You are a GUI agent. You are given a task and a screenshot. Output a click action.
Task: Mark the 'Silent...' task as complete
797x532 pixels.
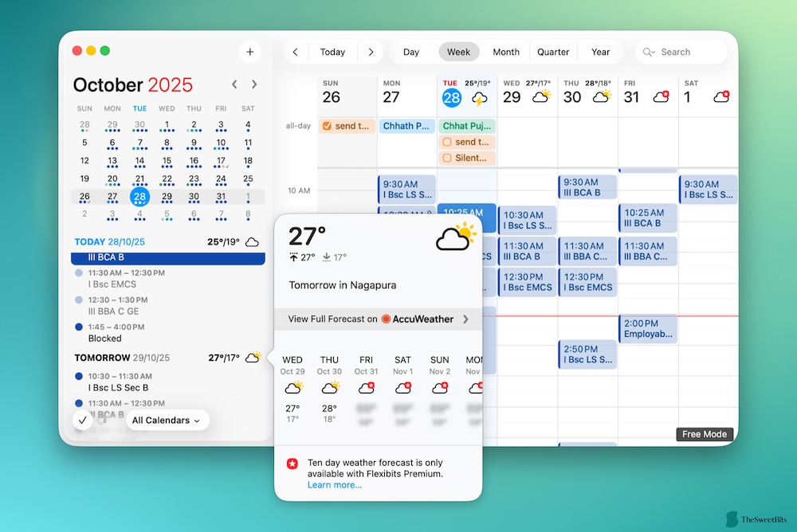tap(448, 158)
